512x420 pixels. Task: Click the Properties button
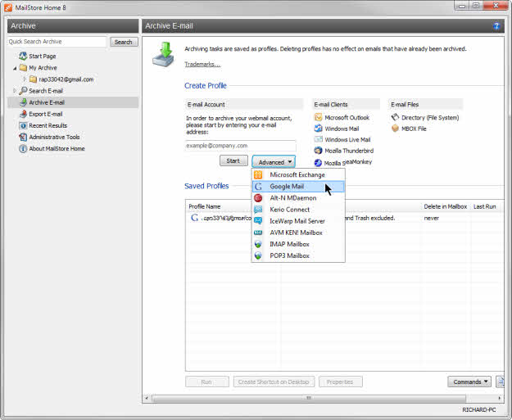[340, 382]
